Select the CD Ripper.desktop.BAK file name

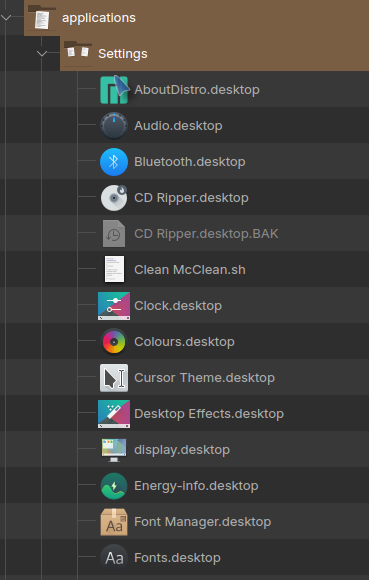(206, 234)
